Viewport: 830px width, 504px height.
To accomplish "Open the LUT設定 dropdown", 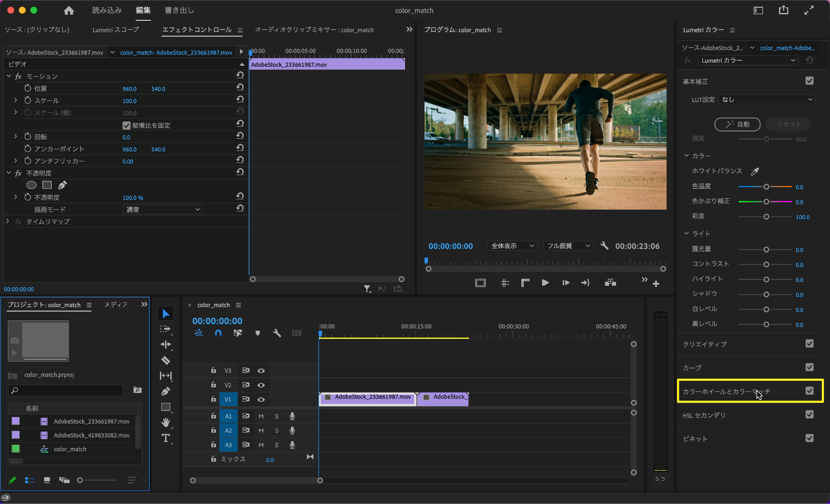I will point(766,99).
